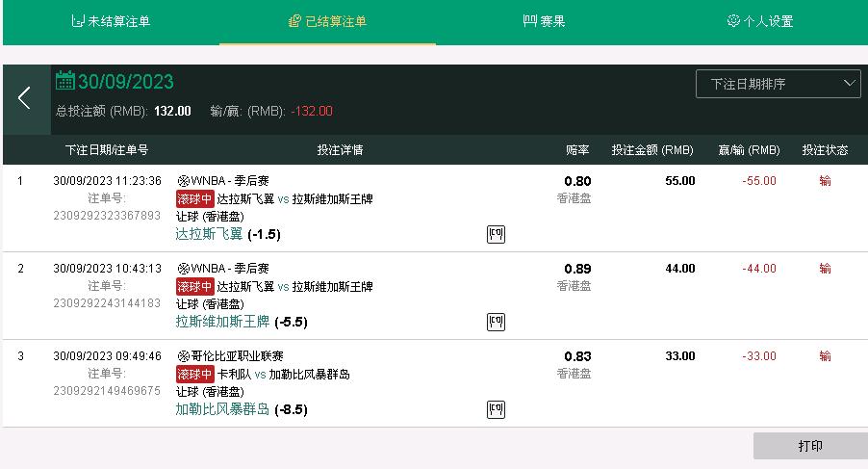Click 输 status in the 33.00 bet row

pos(825,355)
